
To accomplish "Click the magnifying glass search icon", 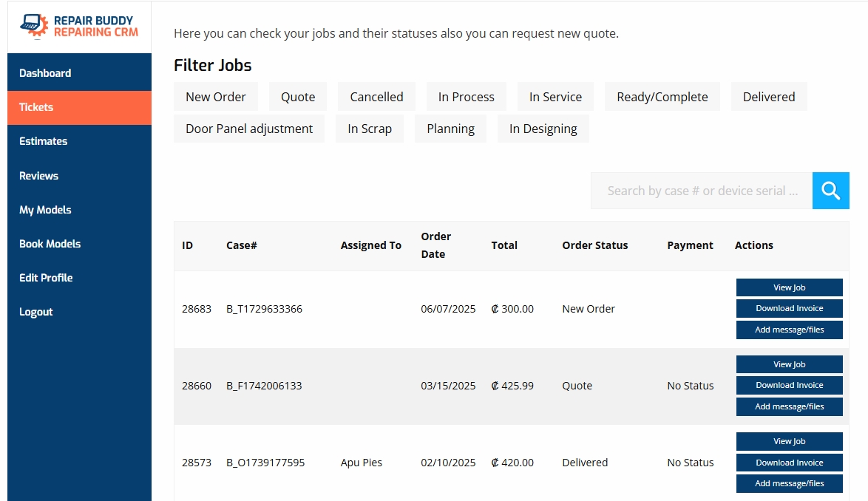I will tap(830, 191).
